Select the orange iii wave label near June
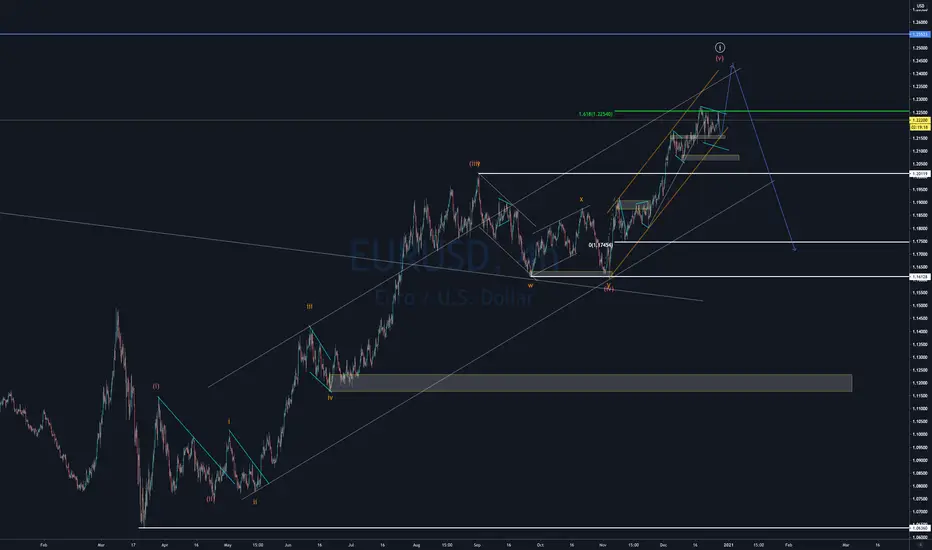The image size is (932, 550). pyautogui.click(x=309, y=307)
